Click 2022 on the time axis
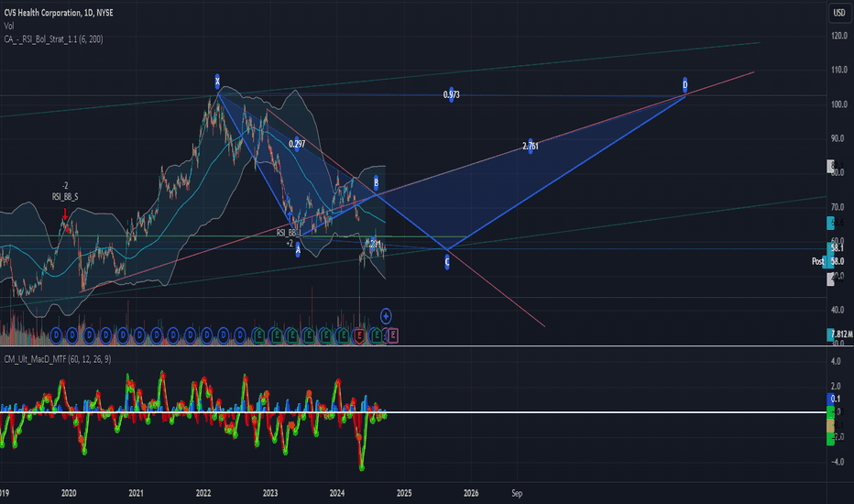Screen dimensions: 854x504 (x=203, y=493)
